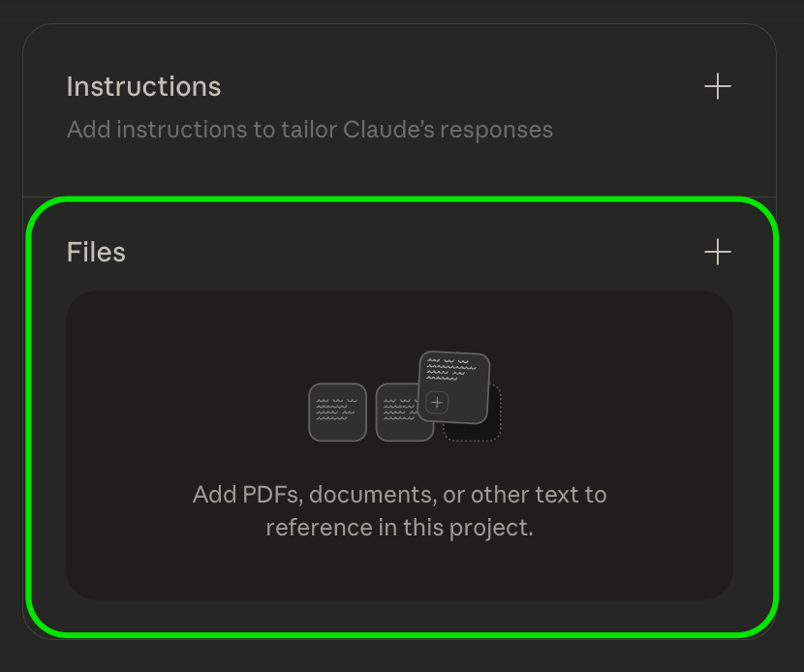Click empty space between Files title and plus
The height and width of the screenshot is (672, 804).
407,253
